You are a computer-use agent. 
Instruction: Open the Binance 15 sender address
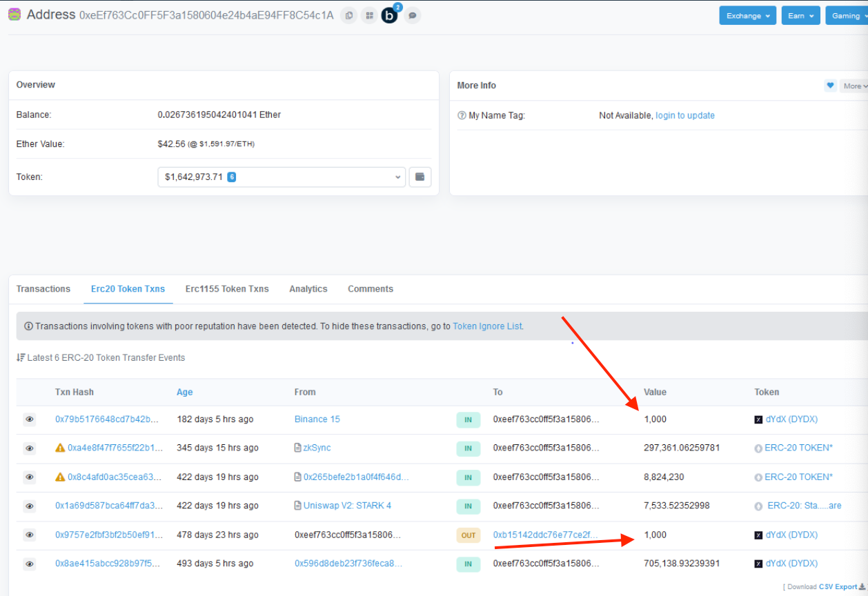click(x=317, y=419)
